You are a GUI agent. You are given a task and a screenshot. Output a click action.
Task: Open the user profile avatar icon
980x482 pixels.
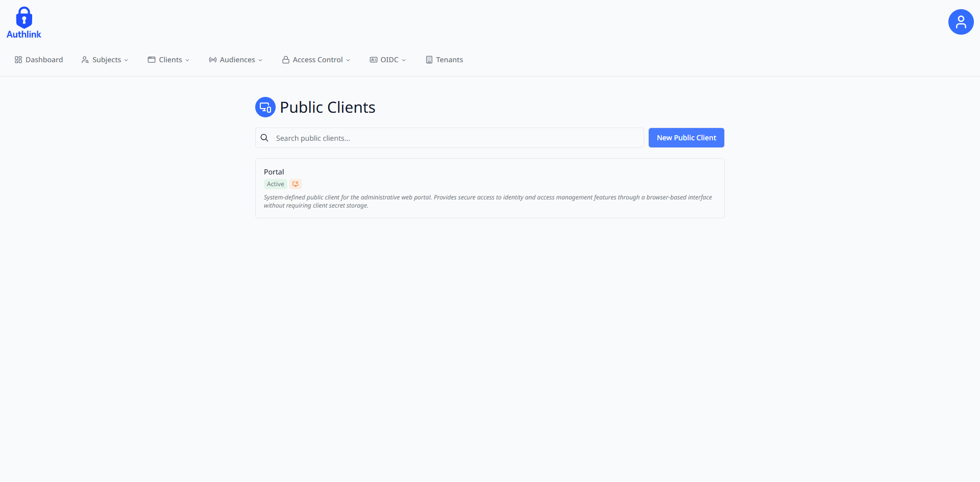pos(961,21)
